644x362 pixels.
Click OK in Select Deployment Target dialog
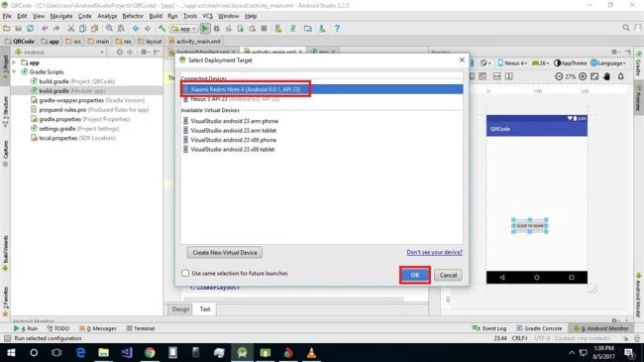415,275
